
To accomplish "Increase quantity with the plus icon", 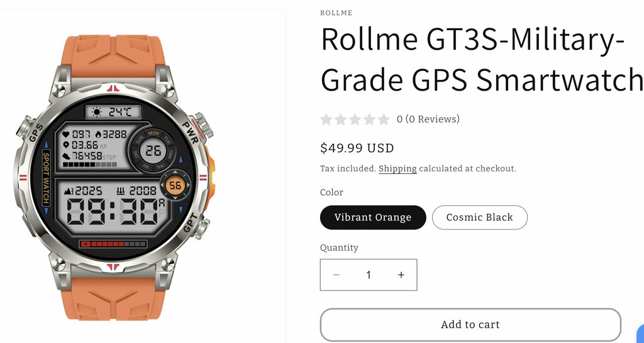I will [x=401, y=275].
